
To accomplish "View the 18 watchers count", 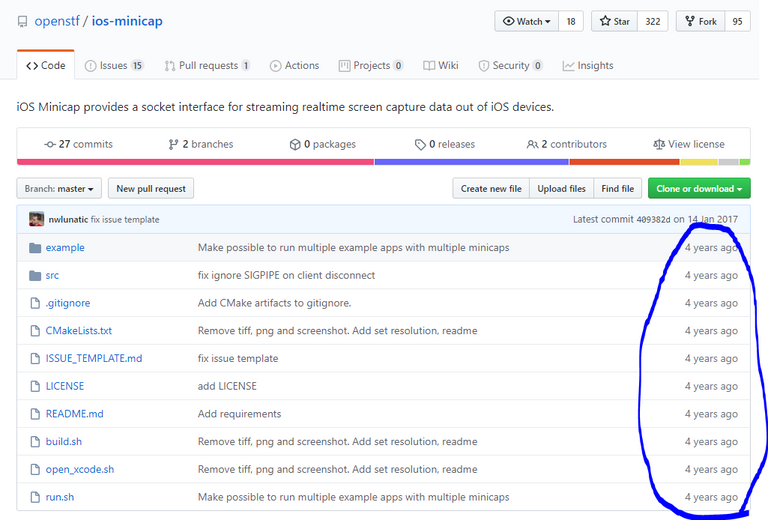I will (x=571, y=22).
